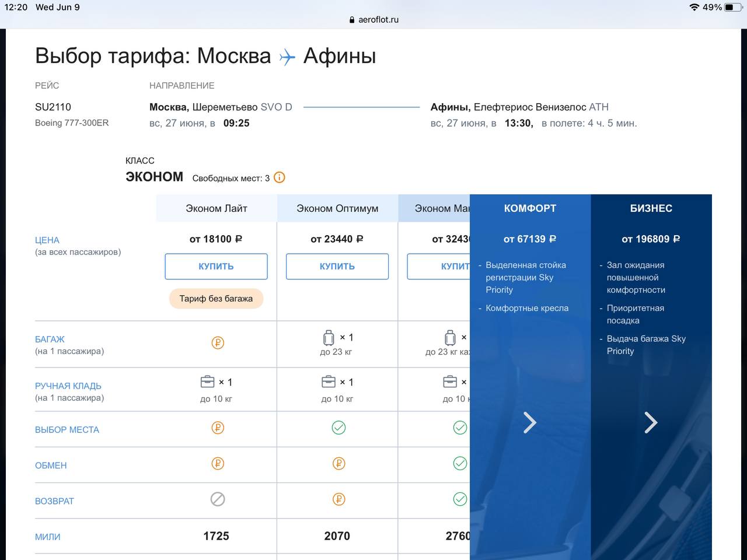Click the briefcase icon in Эконом Макс hand luggage

[450, 382]
